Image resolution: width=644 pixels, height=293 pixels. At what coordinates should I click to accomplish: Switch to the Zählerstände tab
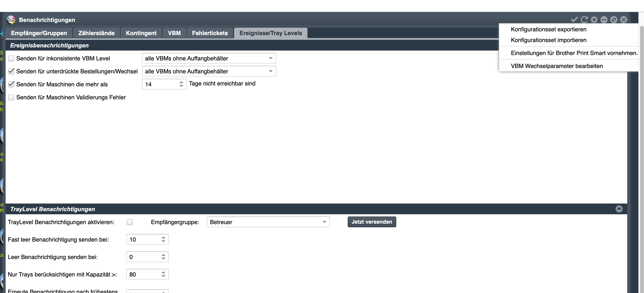click(x=96, y=33)
